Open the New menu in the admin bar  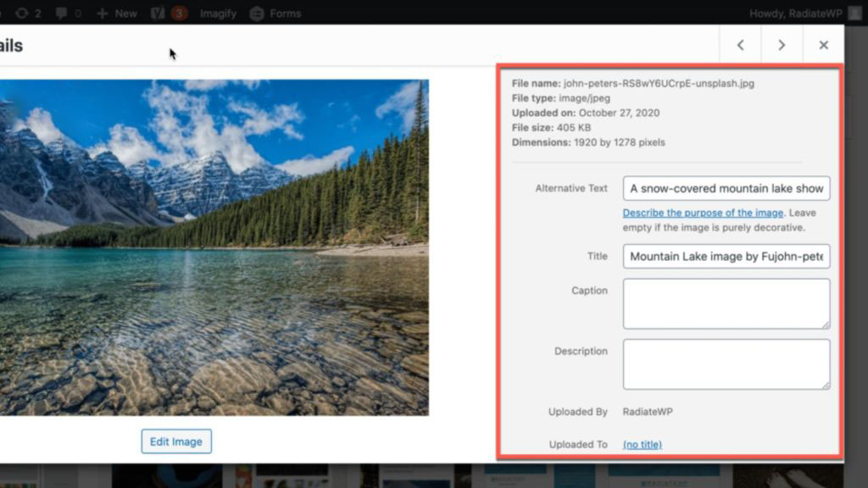click(116, 13)
